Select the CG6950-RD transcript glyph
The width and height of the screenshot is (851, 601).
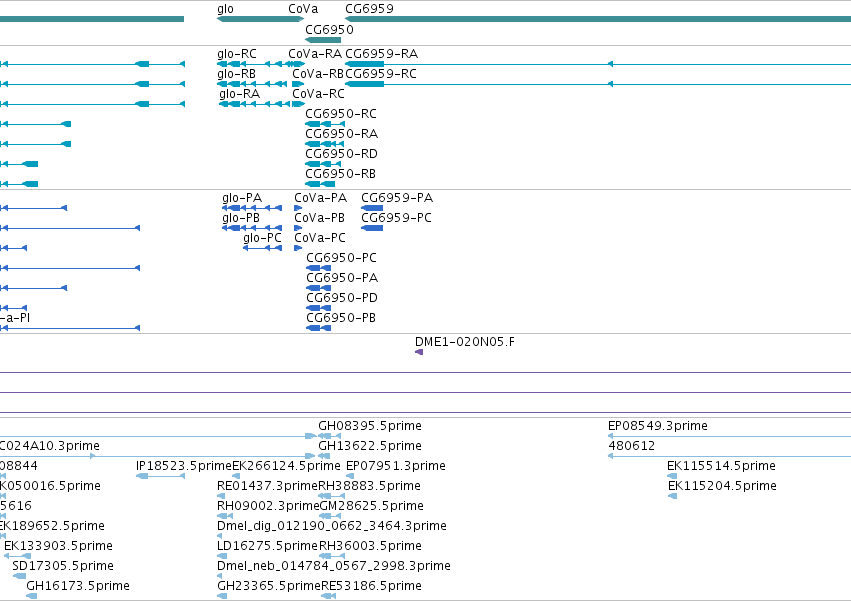pos(323,164)
